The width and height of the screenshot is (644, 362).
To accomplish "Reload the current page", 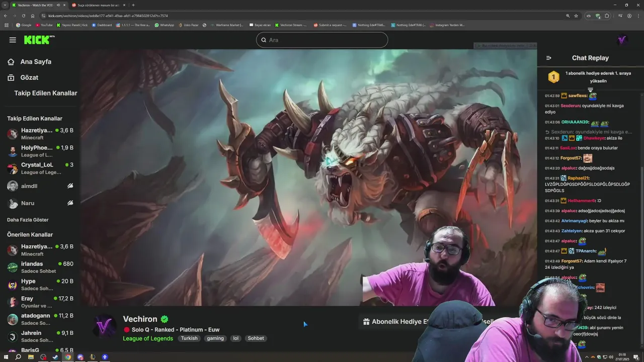I will [24, 16].
